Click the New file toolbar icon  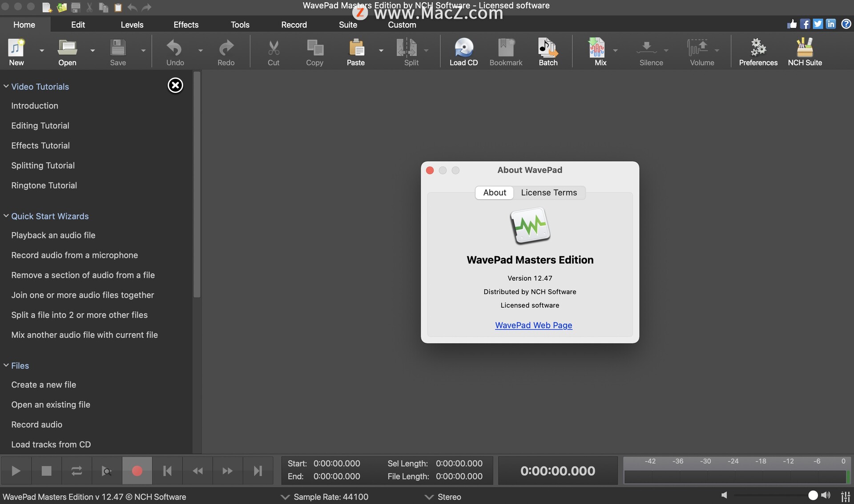tap(16, 48)
